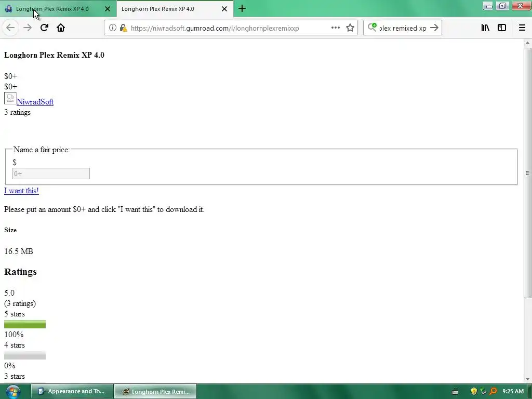Show site information for gumroad page
Viewport: 532px width, 399px height.
(x=112, y=28)
